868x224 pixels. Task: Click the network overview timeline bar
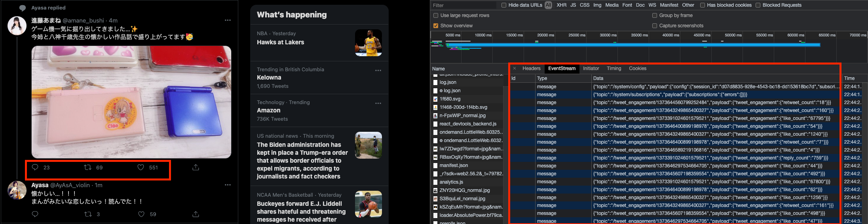coord(633,45)
